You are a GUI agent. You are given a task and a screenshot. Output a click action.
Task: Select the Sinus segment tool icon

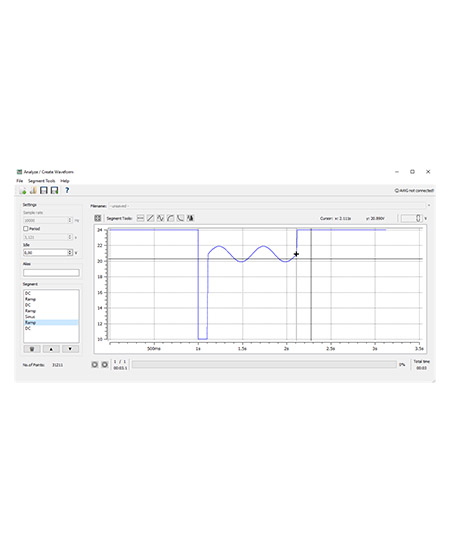click(160, 218)
